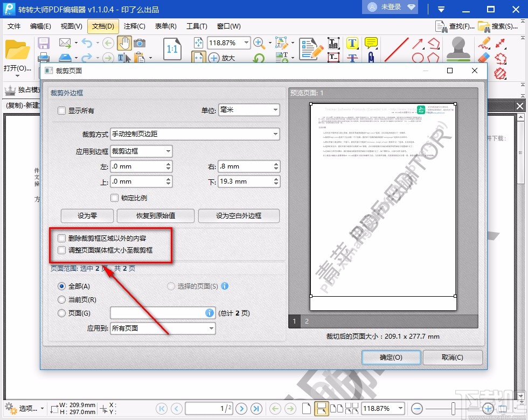
Task: Click the 页面(G) range input field
Action: pos(163,313)
